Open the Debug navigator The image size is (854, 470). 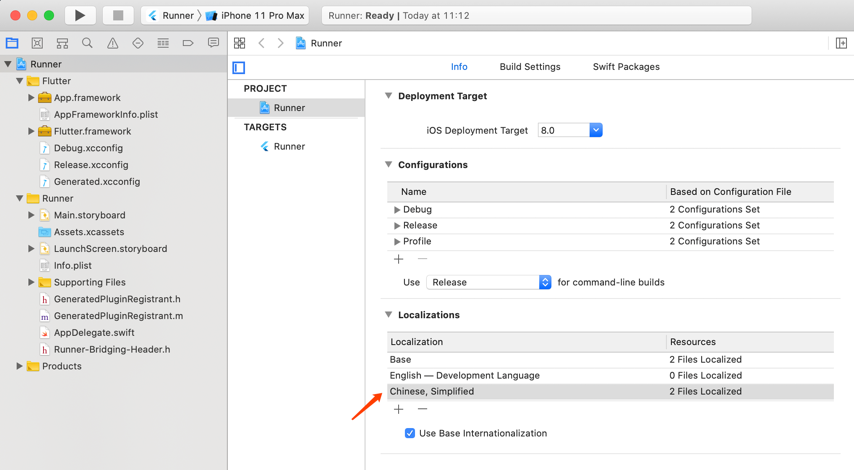tap(163, 43)
